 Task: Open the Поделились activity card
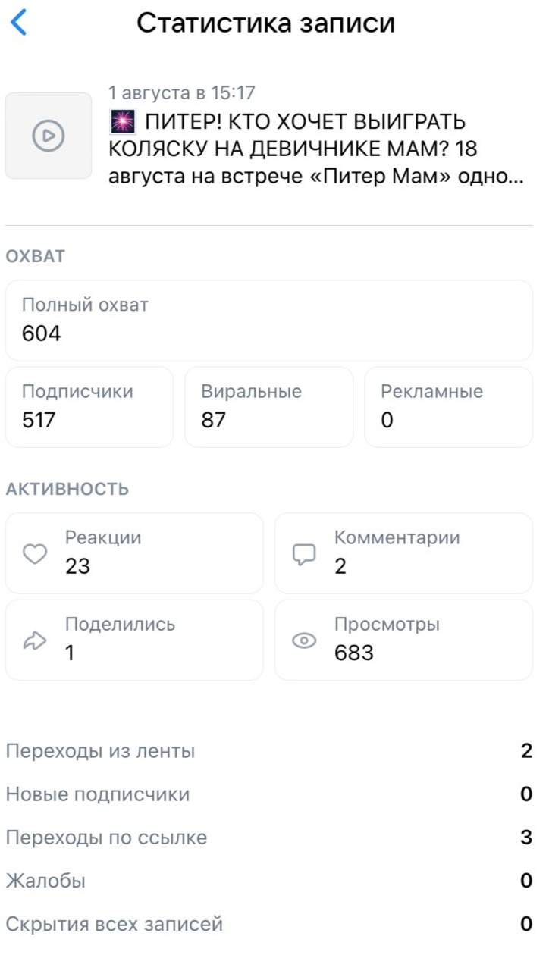134,640
